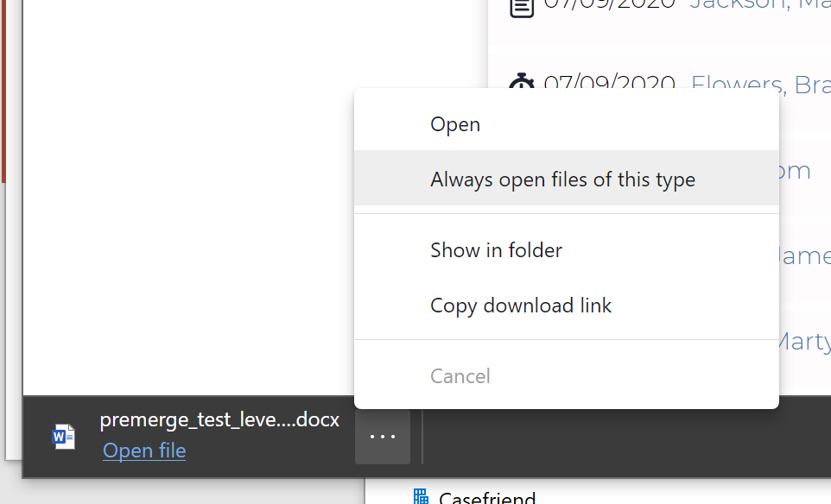Click the document note icon beside Jackson
This screenshot has width=831, height=504.
522,8
